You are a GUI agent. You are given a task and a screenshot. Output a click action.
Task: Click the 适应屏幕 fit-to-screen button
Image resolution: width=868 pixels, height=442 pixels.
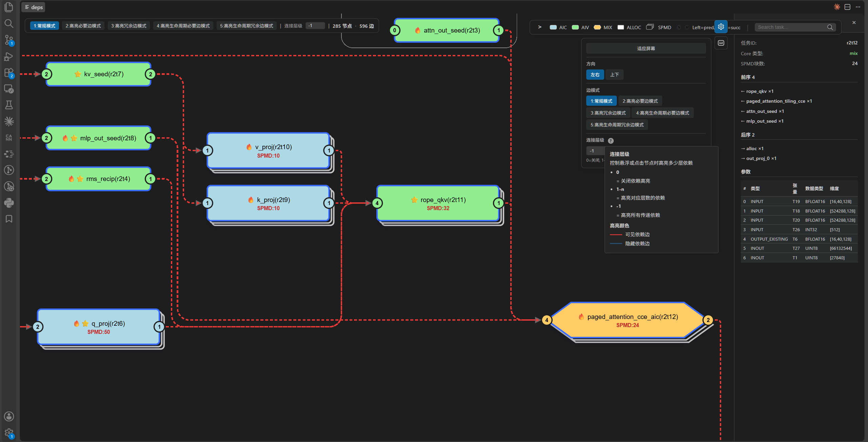pos(646,48)
